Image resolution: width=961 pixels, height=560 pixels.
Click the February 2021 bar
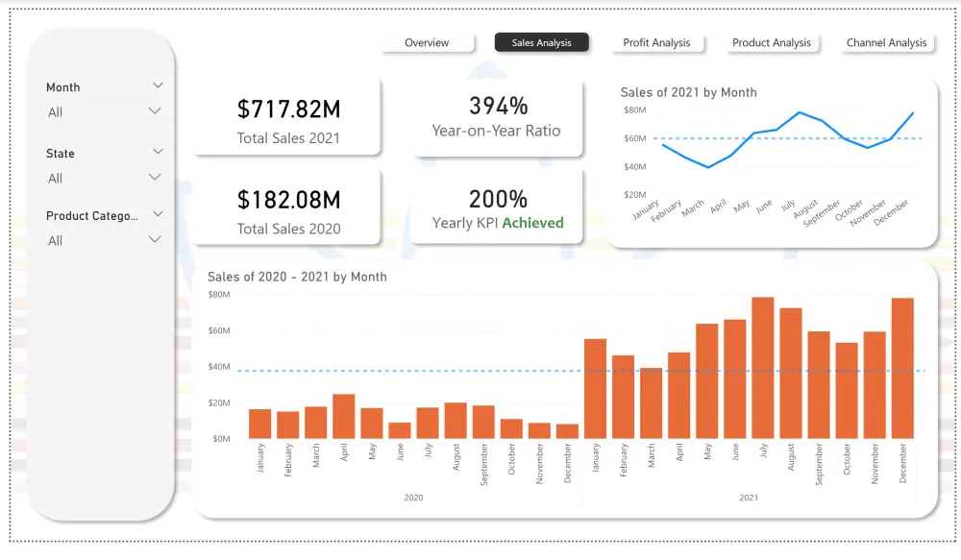(x=624, y=397)
